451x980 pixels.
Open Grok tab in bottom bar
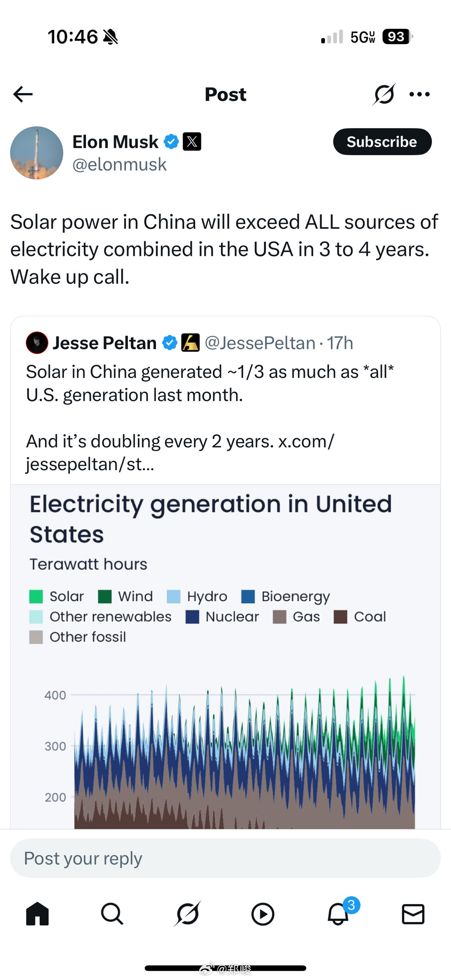click(x=187, y=914)
